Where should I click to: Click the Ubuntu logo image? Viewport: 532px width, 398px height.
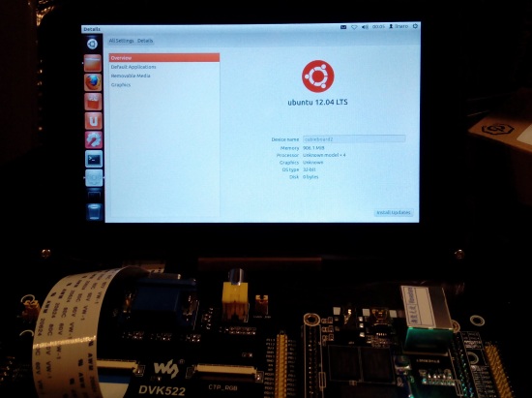coord(318,77)
